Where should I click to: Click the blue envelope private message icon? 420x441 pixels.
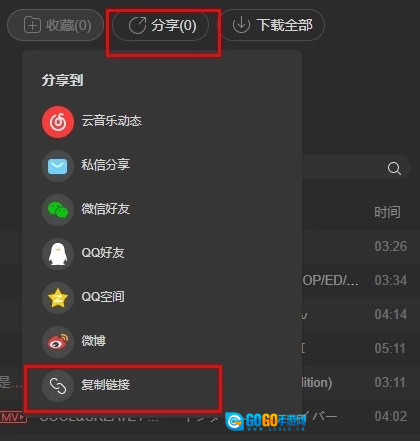point(58,166)
